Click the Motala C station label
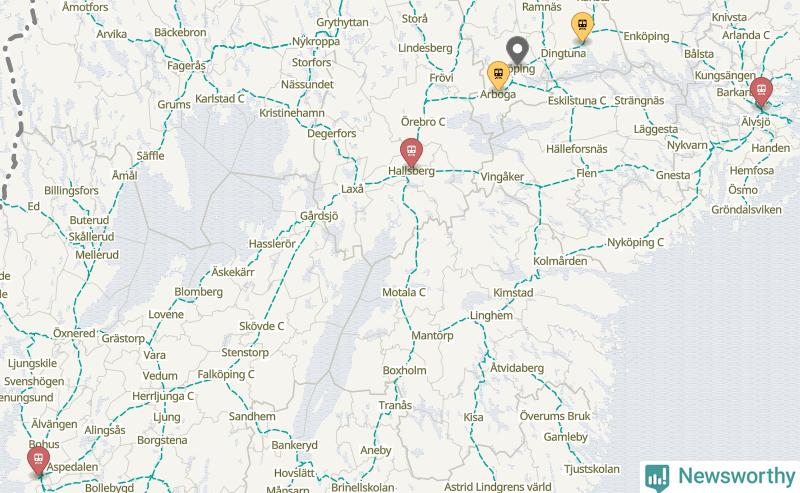 404,292
